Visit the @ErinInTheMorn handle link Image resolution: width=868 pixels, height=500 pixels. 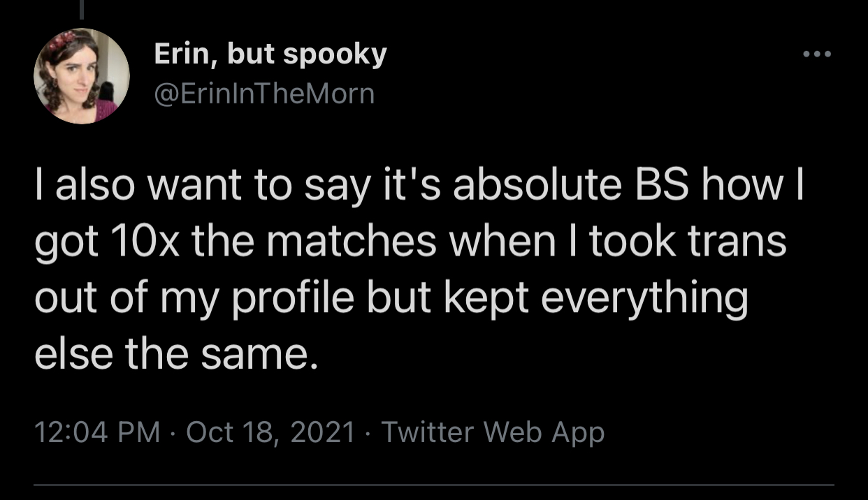point(264,93)
